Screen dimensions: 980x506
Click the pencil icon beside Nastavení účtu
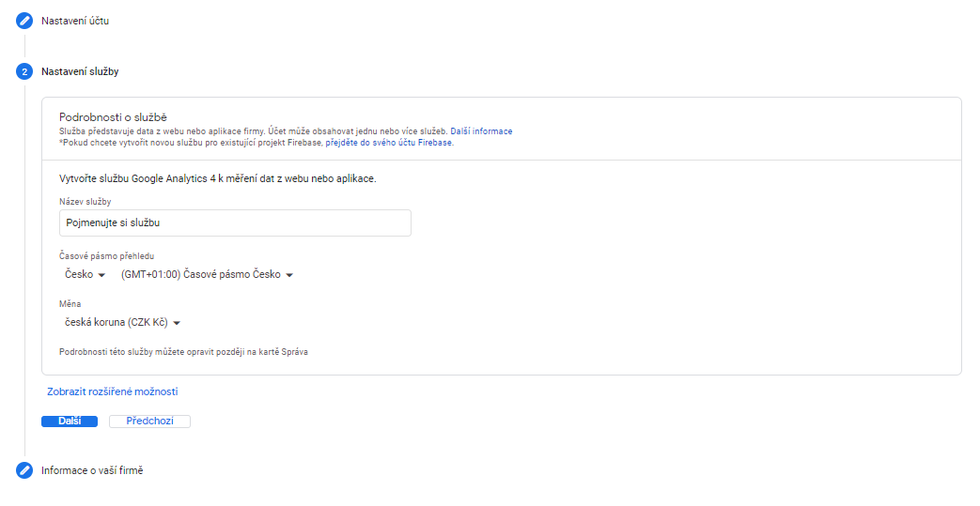[24, 21]
